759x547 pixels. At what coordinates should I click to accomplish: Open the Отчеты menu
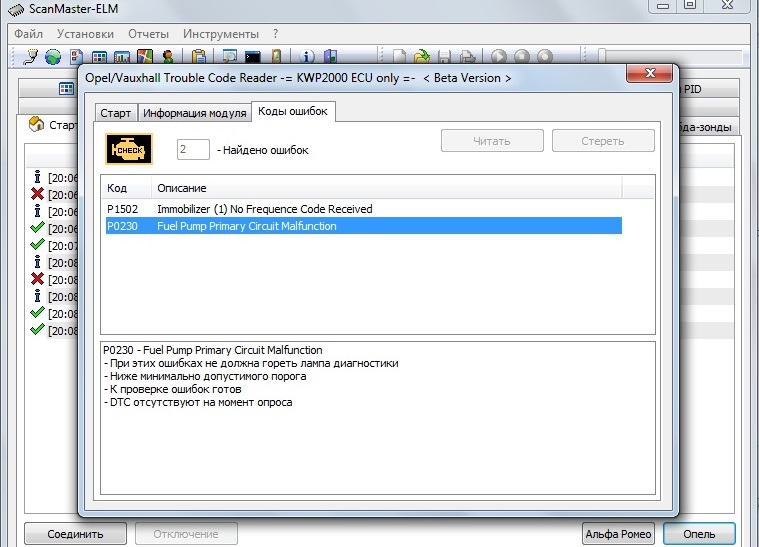148,34
